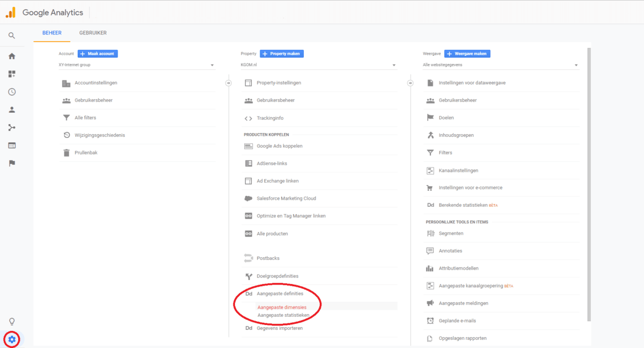The image size is (644, 348).
Task: Click the Doelen flag icon
Action: (430, 118)
